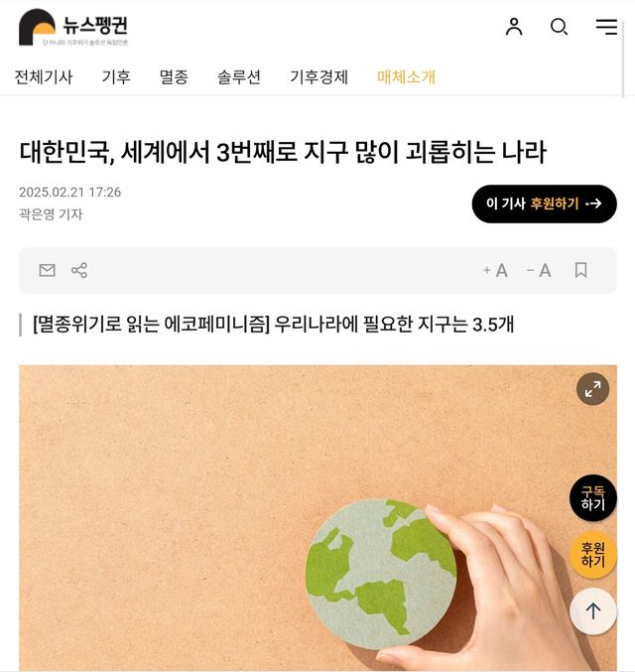635x672 pixels.
Task: Switch to 기후경제 tab
Action: [x=318, y=77]
